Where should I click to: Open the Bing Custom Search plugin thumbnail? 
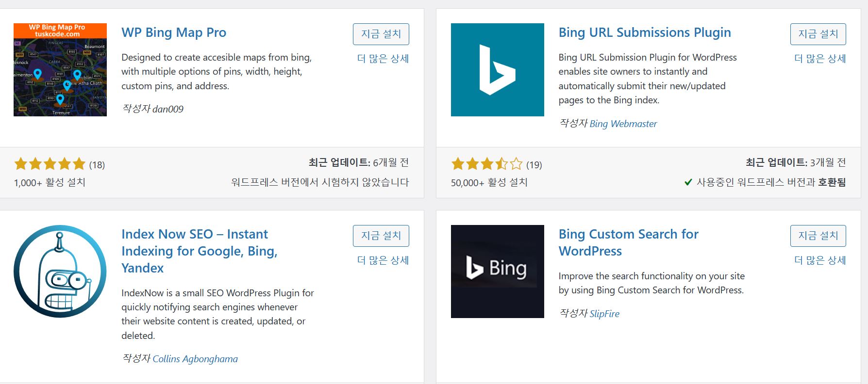498,272
